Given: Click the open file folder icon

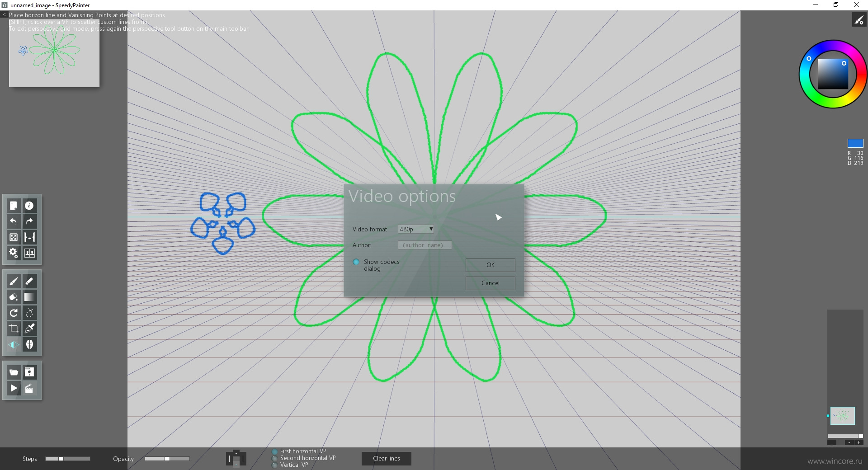Looking at the screenshot, I should (14, 372).
